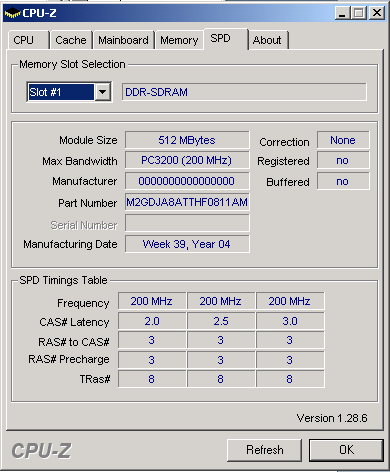The height and width of the screenshot is (472, 390).
Task: Click the empty Serial Number field
Action: pyautogui.click(x=187, y=223)
